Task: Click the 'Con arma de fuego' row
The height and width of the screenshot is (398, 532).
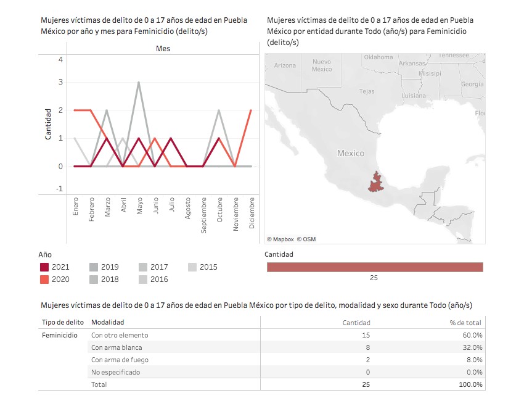Action: (120, 360)
